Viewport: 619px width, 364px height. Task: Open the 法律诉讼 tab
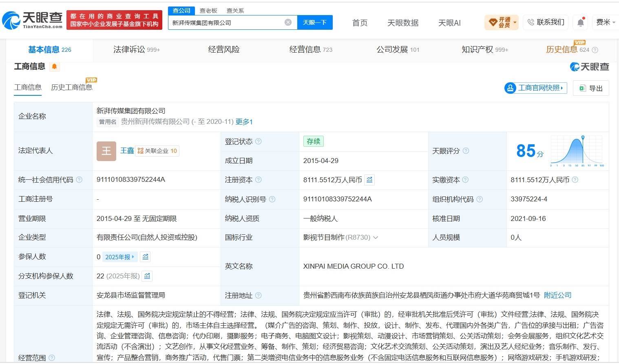pos(137,50)
